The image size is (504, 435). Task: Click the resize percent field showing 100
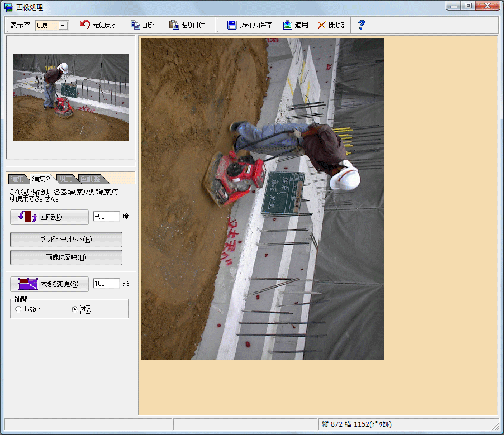point(106,284)
